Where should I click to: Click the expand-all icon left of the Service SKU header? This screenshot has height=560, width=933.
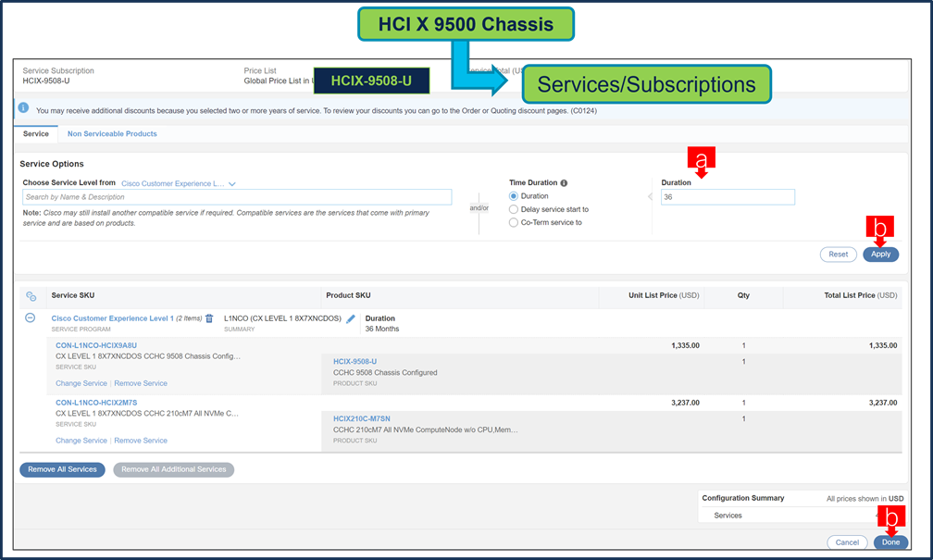tap(31, 296)
